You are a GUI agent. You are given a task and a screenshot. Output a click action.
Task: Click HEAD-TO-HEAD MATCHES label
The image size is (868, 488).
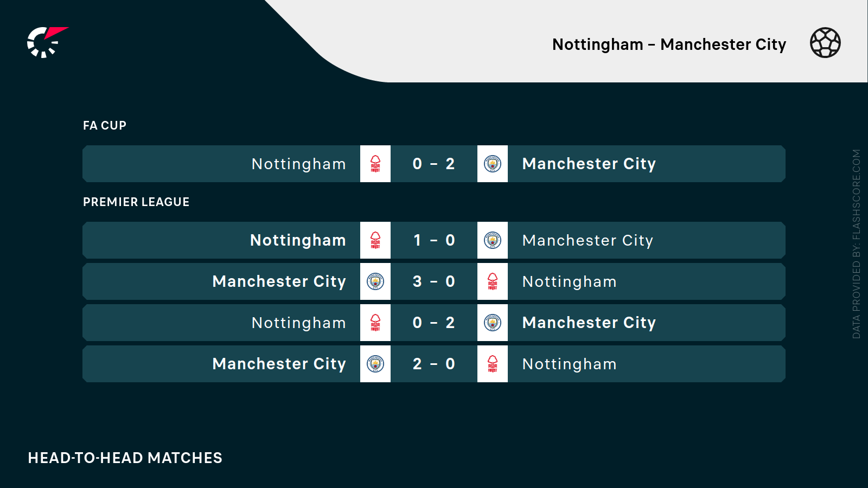point(125,458)
